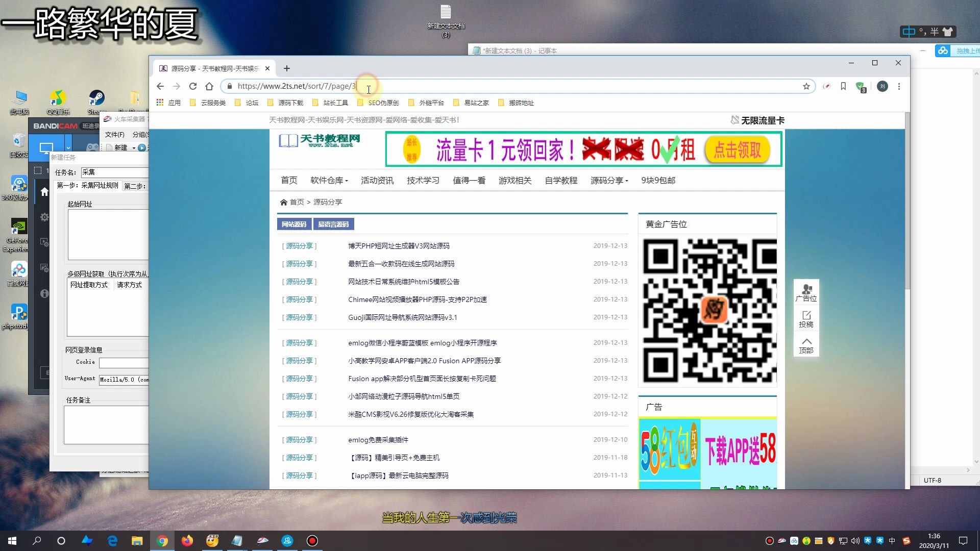Open 活动资讯 navigation item
The height and width of the screenshot is (551, 980).
tap(377, 180)
